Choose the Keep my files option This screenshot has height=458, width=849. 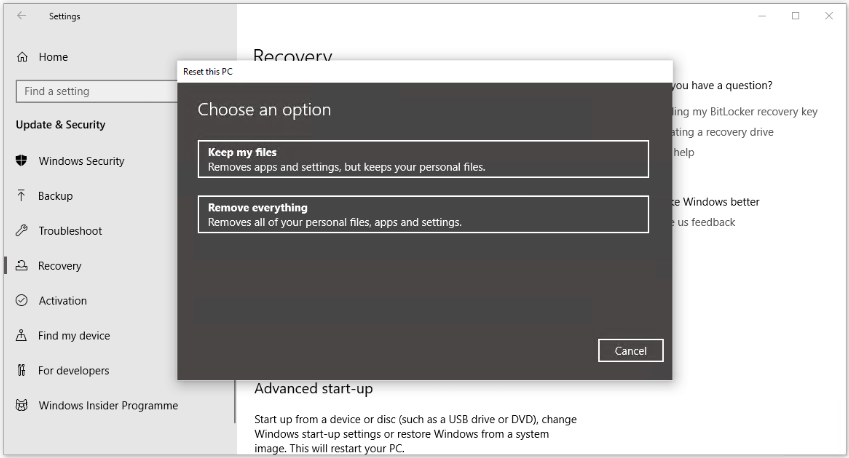coord(423,159)
